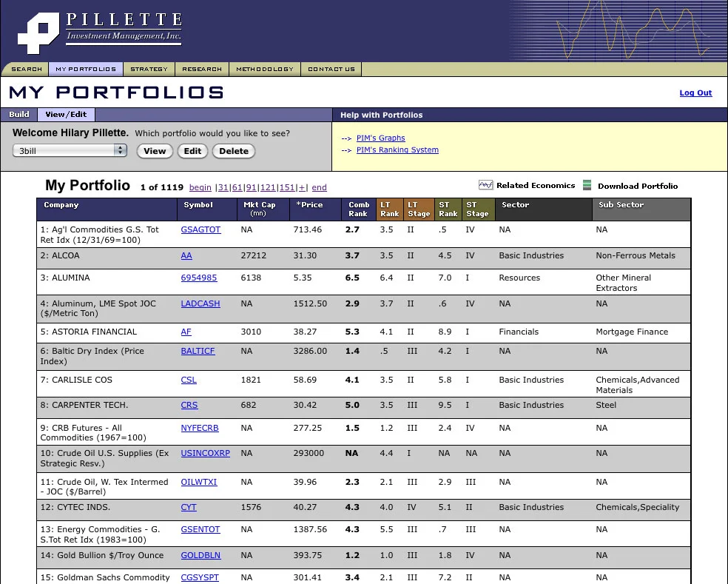The height and width of the screenshot is (584, 728).
Task: Click the LT Rank column header
Action: tap(390, 209)
